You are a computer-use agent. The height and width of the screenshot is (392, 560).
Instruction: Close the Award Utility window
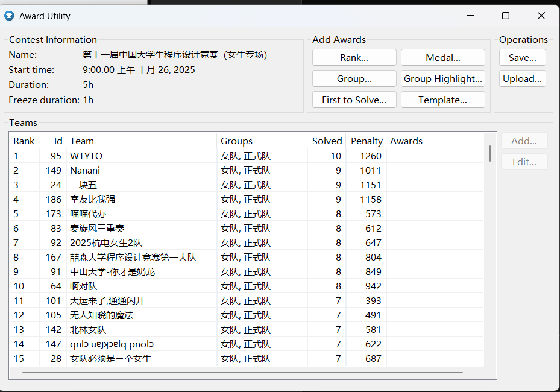point(541,16)
